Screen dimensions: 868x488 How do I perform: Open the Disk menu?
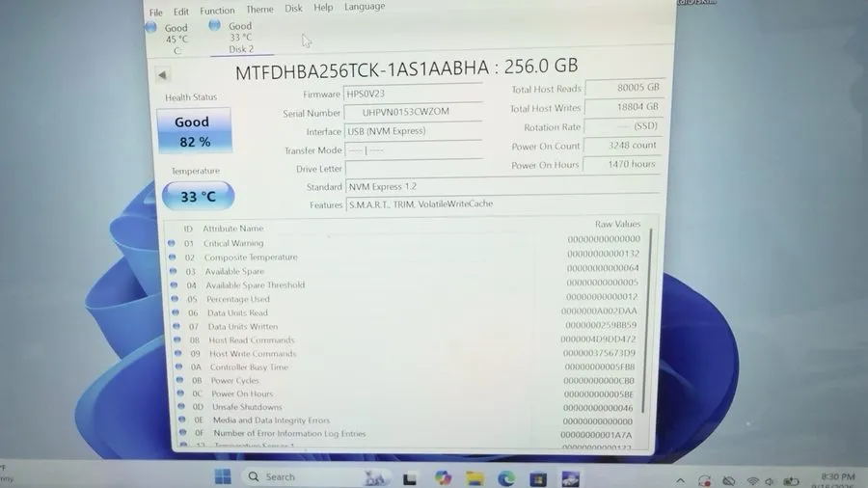coord(293,9)
